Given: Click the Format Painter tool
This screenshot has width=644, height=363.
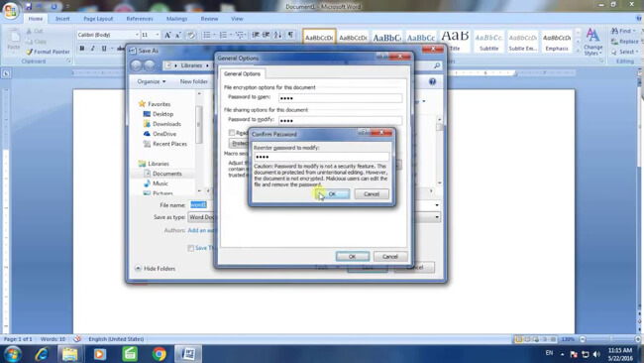Looking at the screenshot, I should click(49, 52).
